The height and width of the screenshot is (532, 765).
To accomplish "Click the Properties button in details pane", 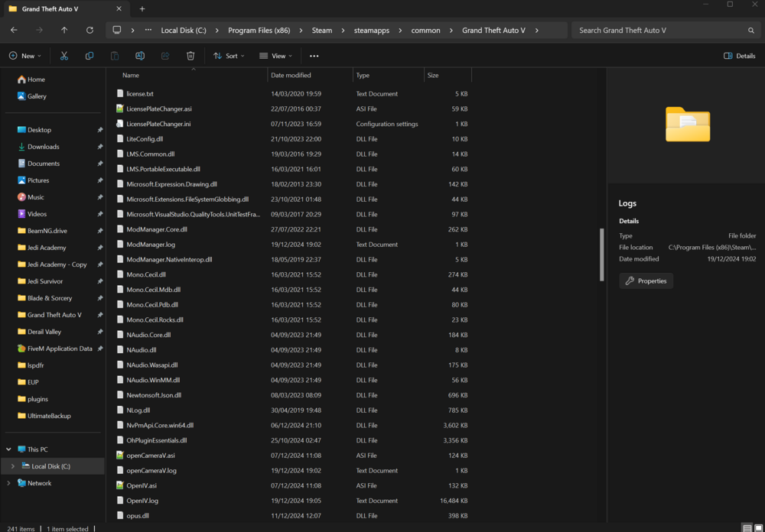I will (646, 281).
